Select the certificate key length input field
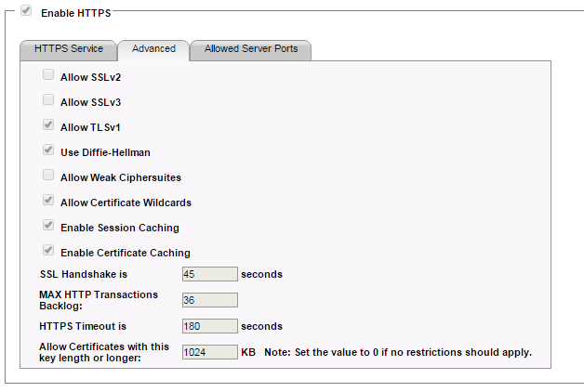The image size is (584, 392). [209, 352]
